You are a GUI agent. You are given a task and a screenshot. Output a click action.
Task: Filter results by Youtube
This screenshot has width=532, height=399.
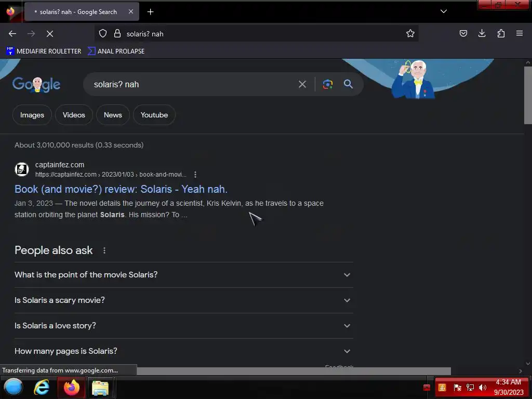pyautogui.click(x=154, y=115)
